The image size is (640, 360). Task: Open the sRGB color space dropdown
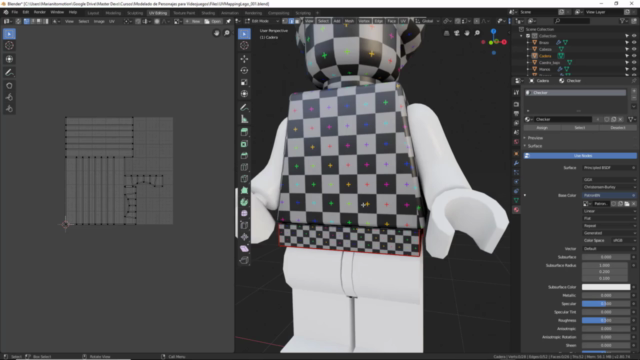624,240
